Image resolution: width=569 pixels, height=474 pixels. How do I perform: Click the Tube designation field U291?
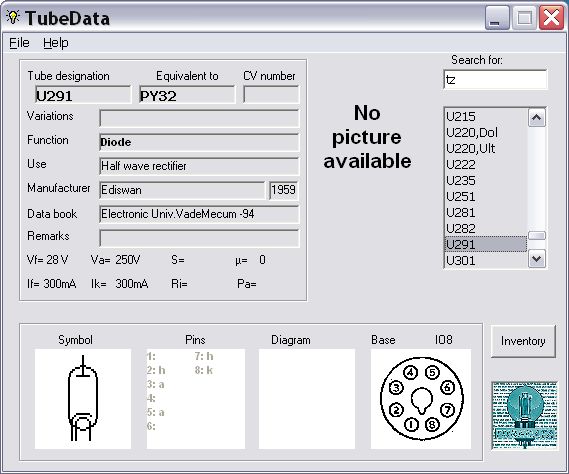[x=83, y=95]
